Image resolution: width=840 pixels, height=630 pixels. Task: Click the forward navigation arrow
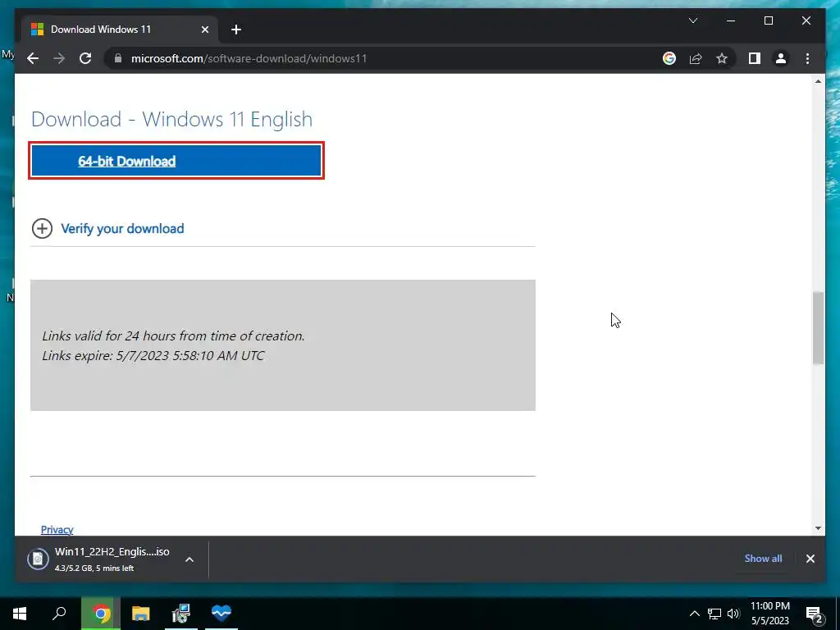(59, 58)
